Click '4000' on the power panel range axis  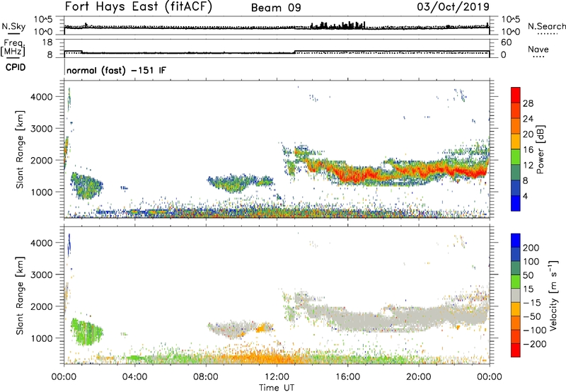coord(42,97)
